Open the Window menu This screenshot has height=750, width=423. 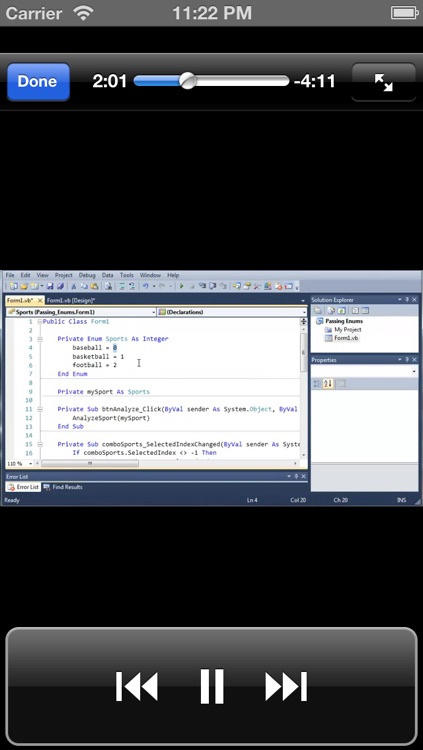pos(150,275)
